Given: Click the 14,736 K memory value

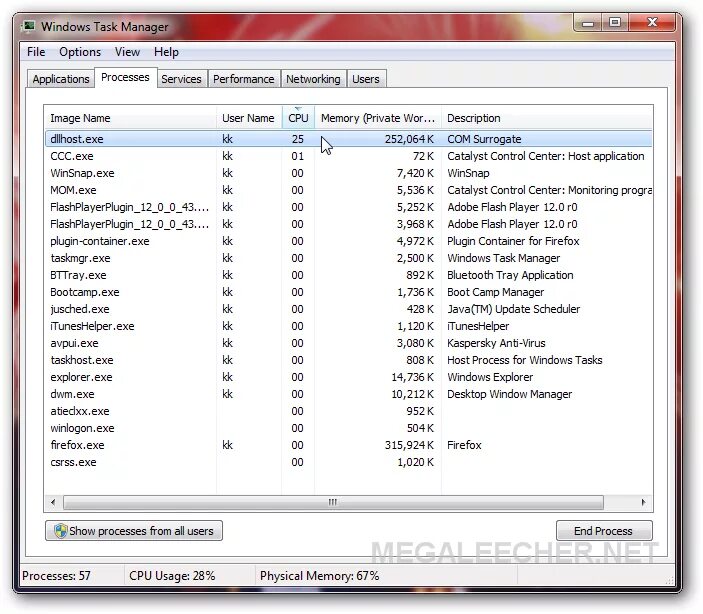Looking at the screenshot, I should tap(412, 377).
